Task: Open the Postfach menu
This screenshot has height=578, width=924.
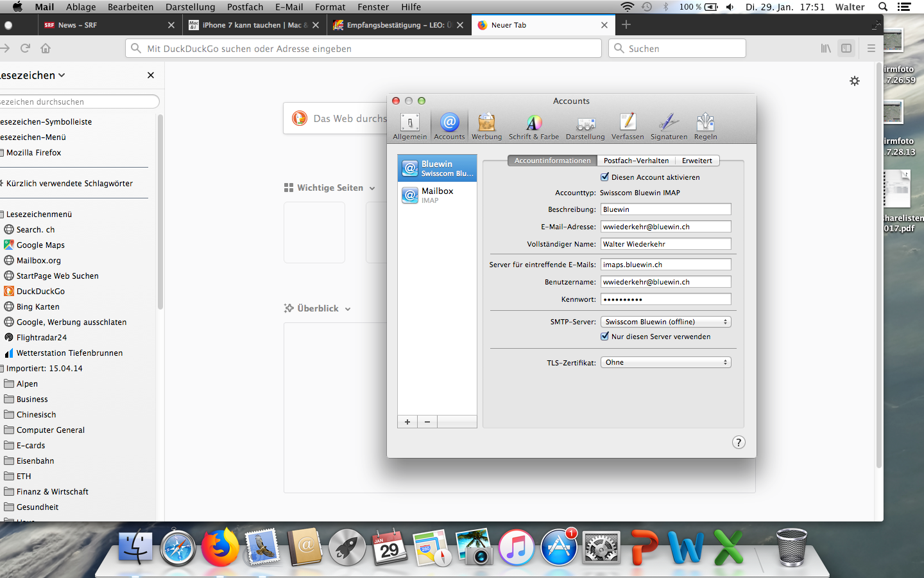Action: coord(245,7)
